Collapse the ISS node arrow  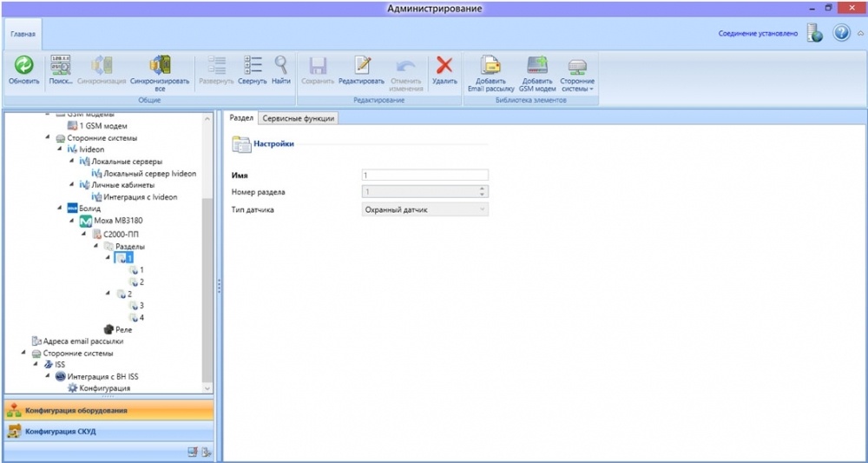[x=36, y=365]
